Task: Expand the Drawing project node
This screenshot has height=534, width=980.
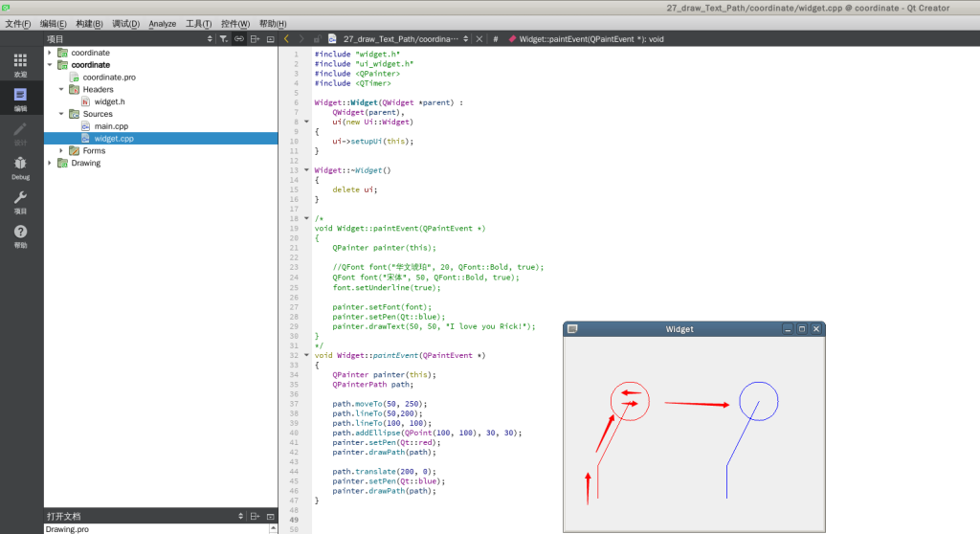Action: [x=50, y=163]
